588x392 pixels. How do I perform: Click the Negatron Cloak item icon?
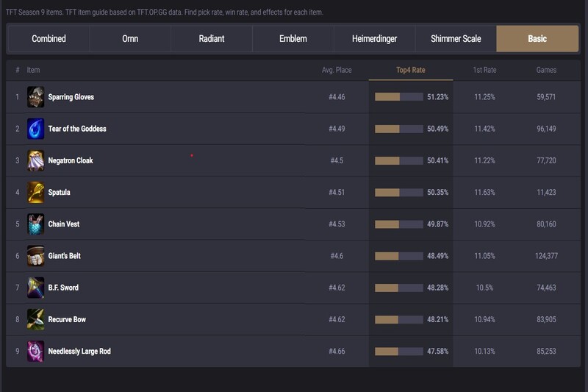coord(35,160)
